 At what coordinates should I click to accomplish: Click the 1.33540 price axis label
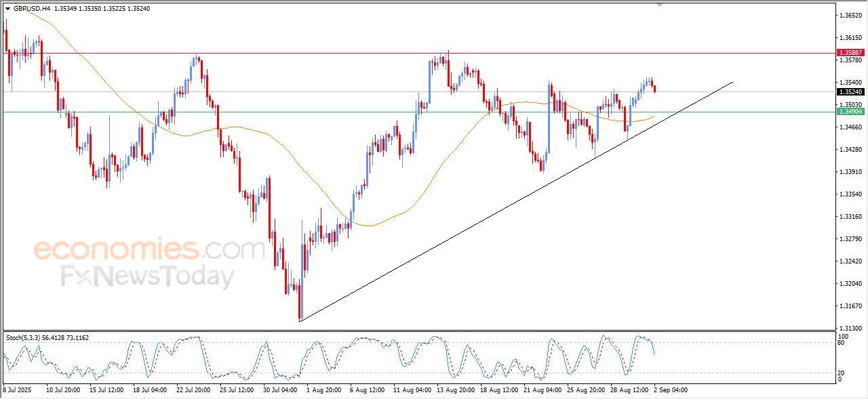[850, 194]
